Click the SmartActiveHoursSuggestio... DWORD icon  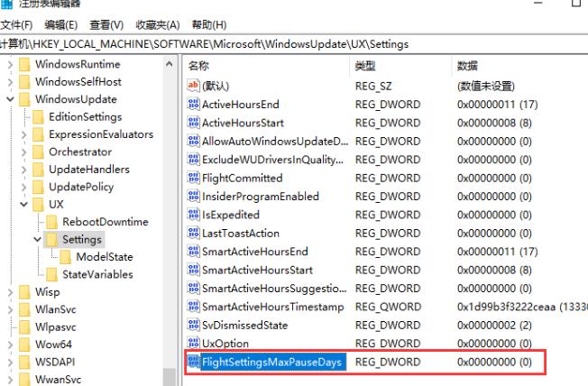[193, 288]
